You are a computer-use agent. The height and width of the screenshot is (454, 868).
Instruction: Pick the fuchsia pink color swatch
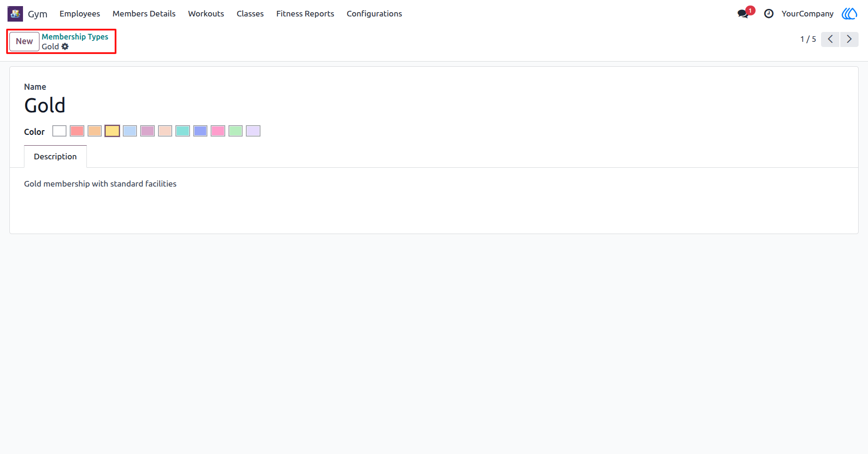(x=218, y=131)
